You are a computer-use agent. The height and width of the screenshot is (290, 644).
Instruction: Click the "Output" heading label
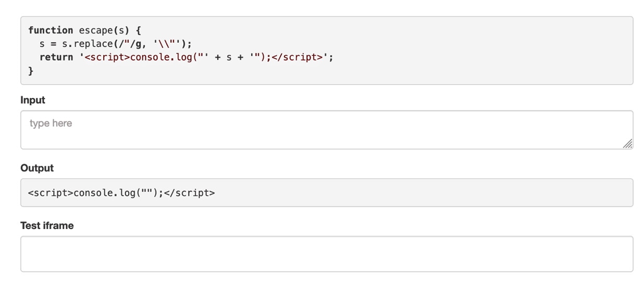(x=37, y=168)
